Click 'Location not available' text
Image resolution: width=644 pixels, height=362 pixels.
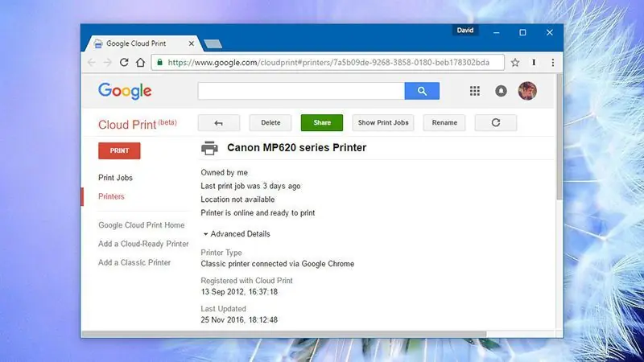click(x=237, y=200)
